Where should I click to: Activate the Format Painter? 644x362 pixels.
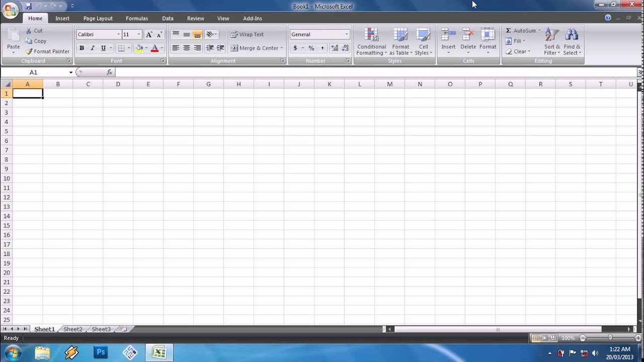point(47,51)
